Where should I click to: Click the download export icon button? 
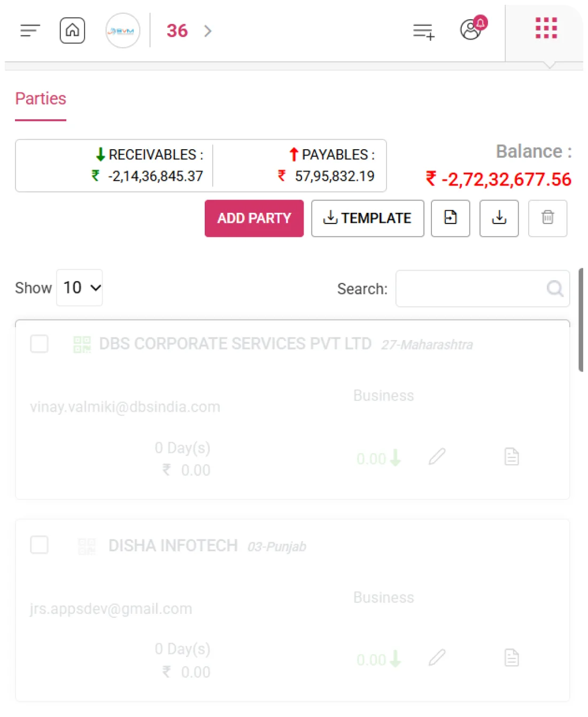(499, 218)
